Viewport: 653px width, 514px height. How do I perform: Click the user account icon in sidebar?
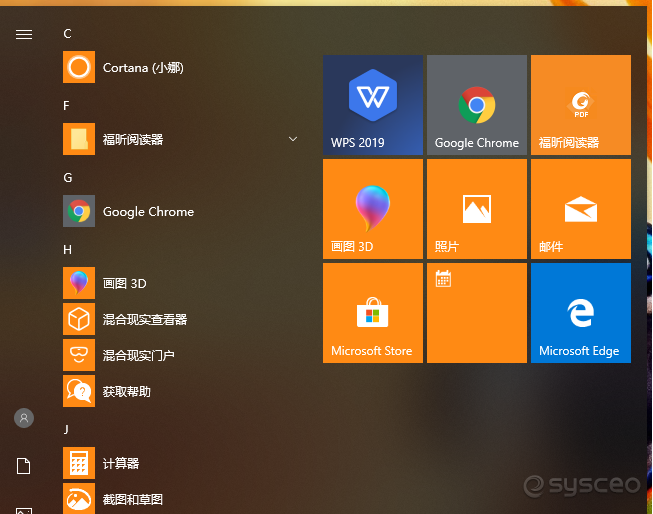24,418
